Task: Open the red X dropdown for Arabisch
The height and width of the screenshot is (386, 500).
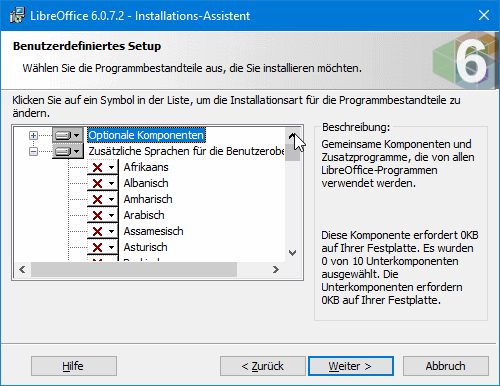Action: pyautogui.click(x=103, y=215)
